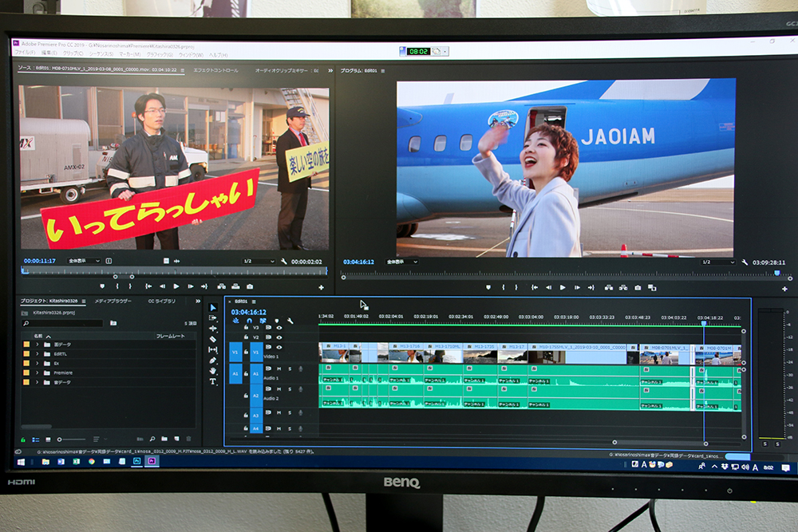Click Export Frame camera in Program monitor
Image resolution: width=798 pixels, height=532 pixels.
pos(638,288)
